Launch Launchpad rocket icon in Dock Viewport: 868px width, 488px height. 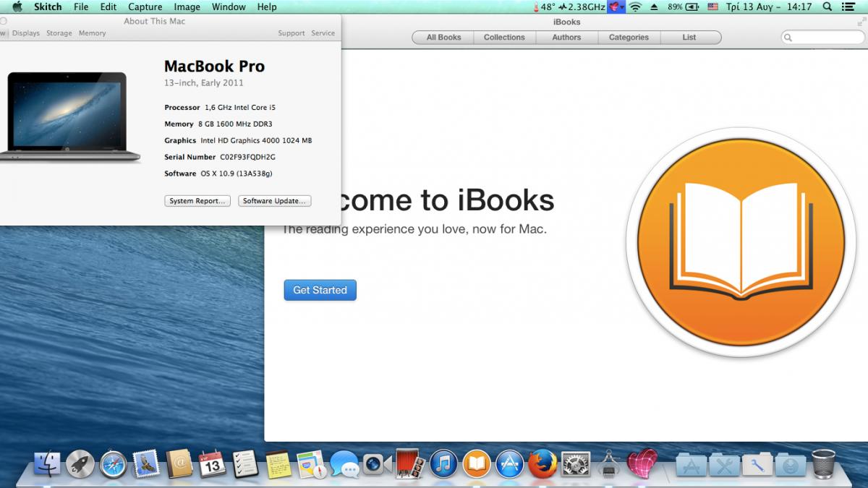[x=80, y=464]
